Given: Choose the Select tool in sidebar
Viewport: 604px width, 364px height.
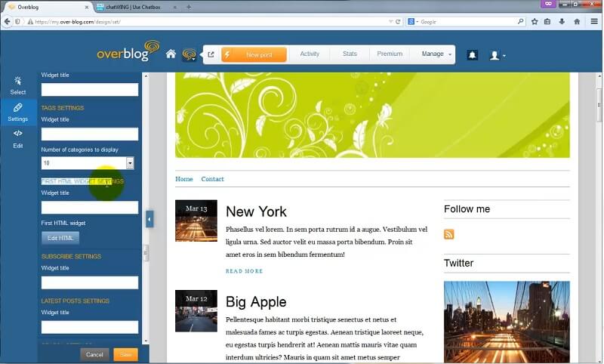Looking at the screenshot, I should [x=17, y=85].
